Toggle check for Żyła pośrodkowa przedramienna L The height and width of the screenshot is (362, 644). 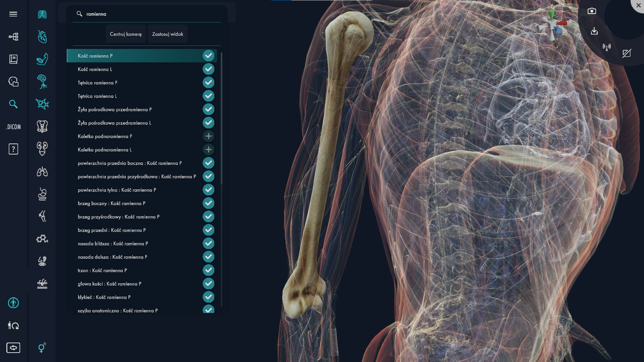click(208, 123)
